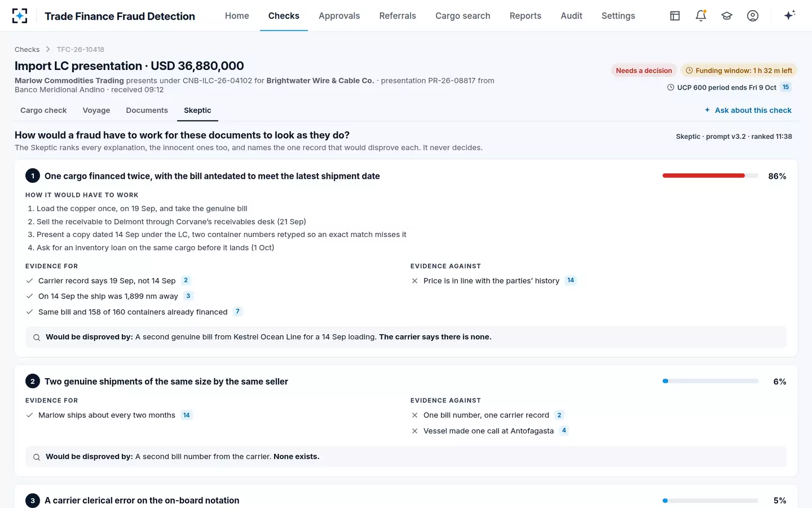Open reference badge 7 for containers already financed
This screenshot has width=812, height=508.
pos(237,312)
